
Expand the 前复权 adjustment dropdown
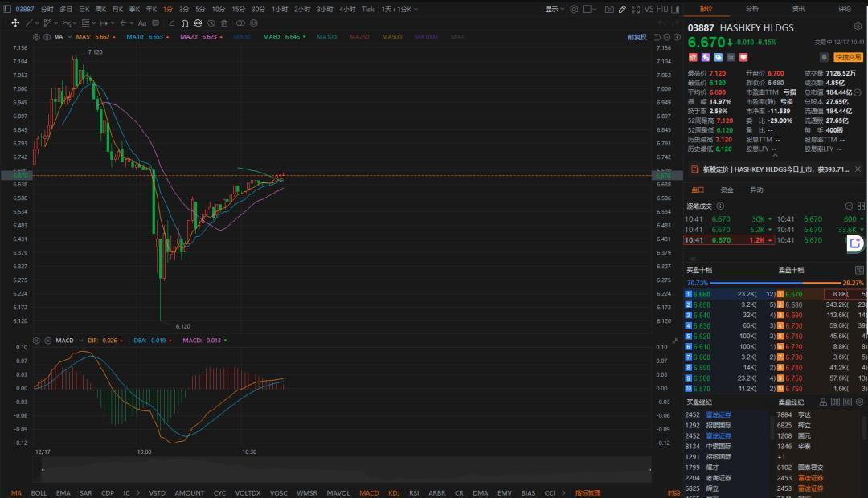[637, 37]
